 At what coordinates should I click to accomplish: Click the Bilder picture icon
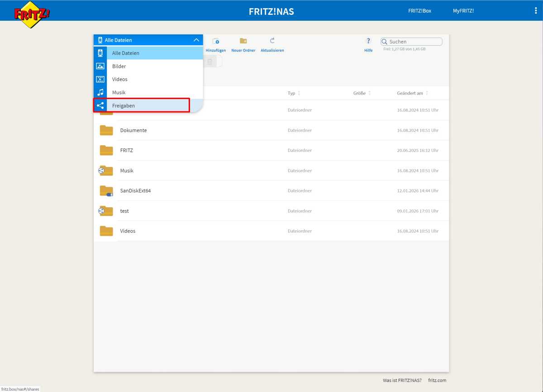100,66
